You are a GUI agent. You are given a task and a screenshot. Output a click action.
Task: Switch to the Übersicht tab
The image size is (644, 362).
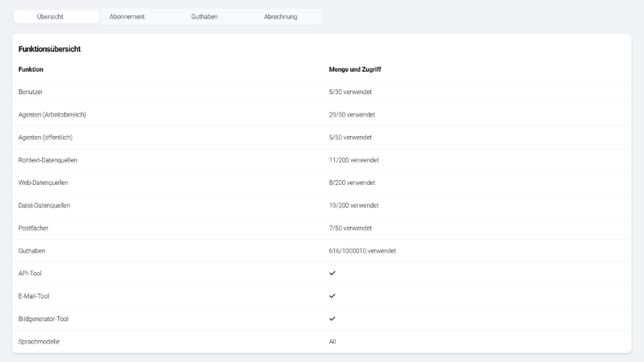coord(56,17)
